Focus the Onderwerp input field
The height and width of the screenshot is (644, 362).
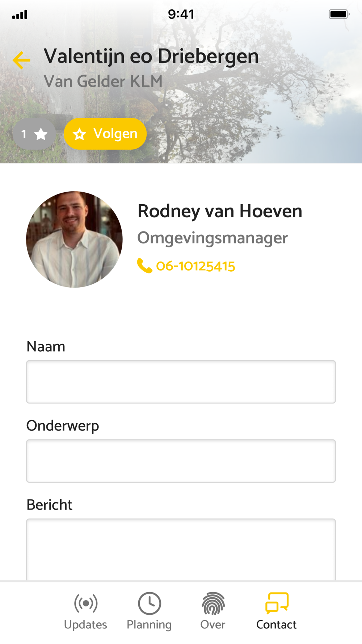[x=181, y=461]
